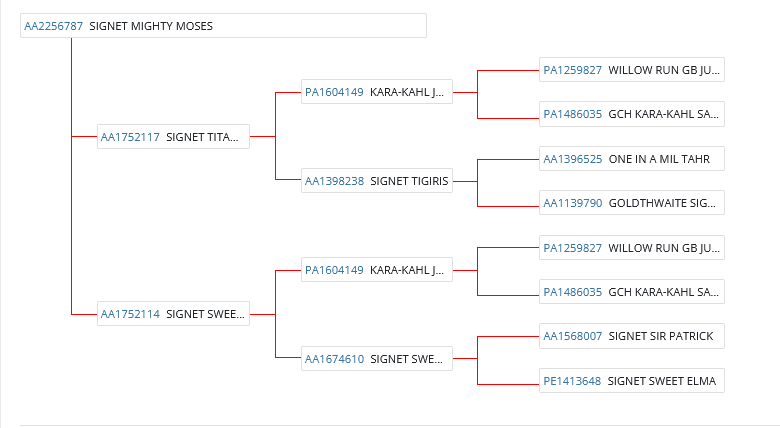
Task: Select the SIGNET TIGIRIS pedigree node
Action: (x=409, y=181)
